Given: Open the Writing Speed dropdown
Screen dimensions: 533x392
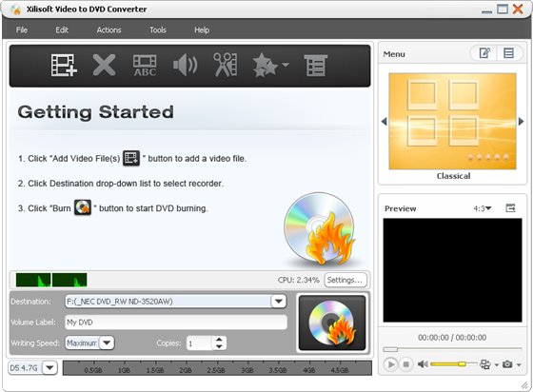Looking at the screenshot, I should coord(107,343).
